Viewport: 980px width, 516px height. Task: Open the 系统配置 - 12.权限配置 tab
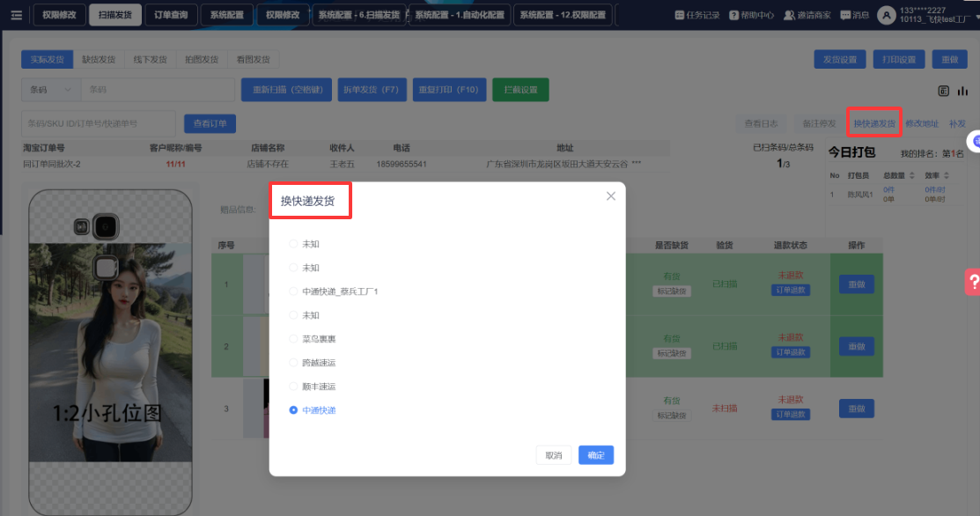pos(564,15)
